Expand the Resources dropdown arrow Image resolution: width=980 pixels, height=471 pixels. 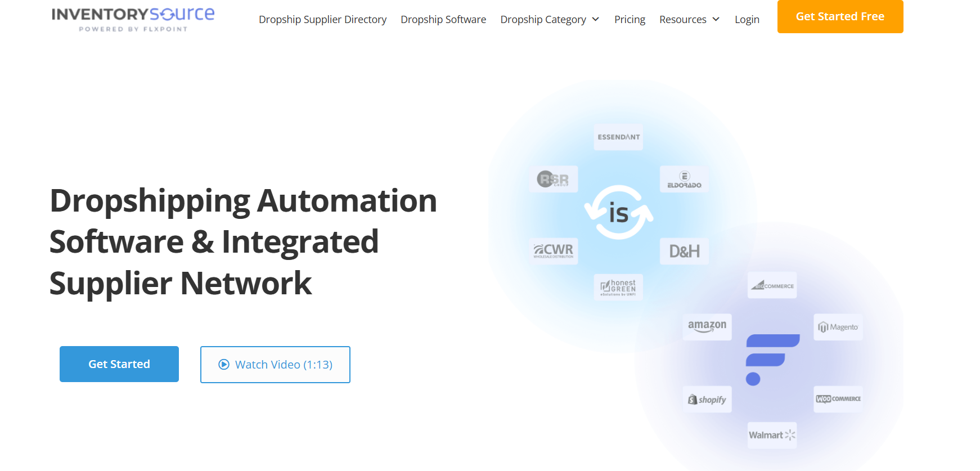716,20
